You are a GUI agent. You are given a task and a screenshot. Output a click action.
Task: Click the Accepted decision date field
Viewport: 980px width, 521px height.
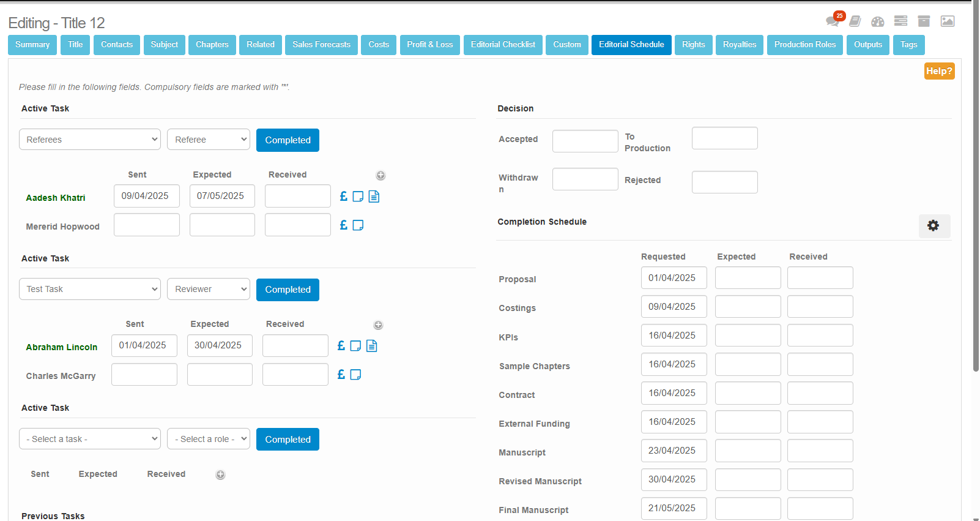[x=585, y=141]
